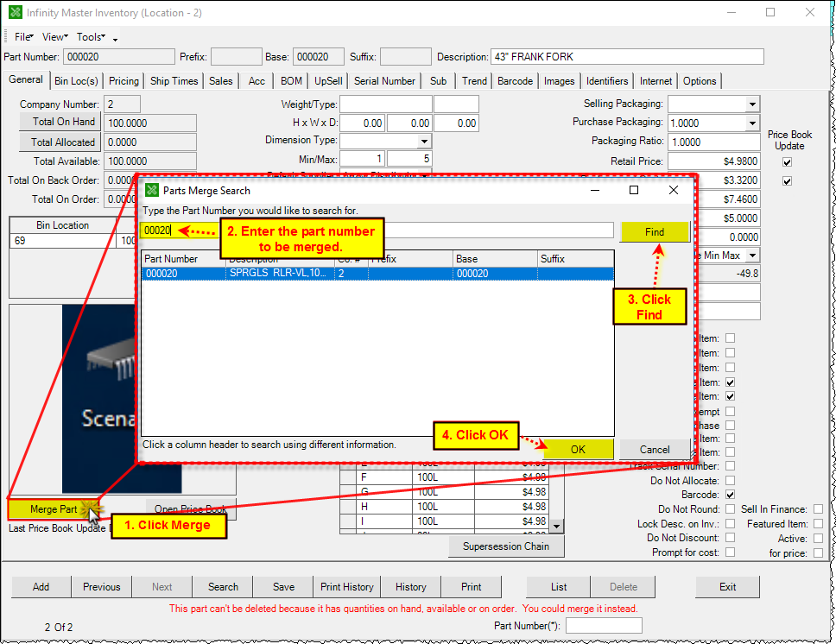
Task: Enable the Do Not Round checkbox
Action: (x=730, y=509)
